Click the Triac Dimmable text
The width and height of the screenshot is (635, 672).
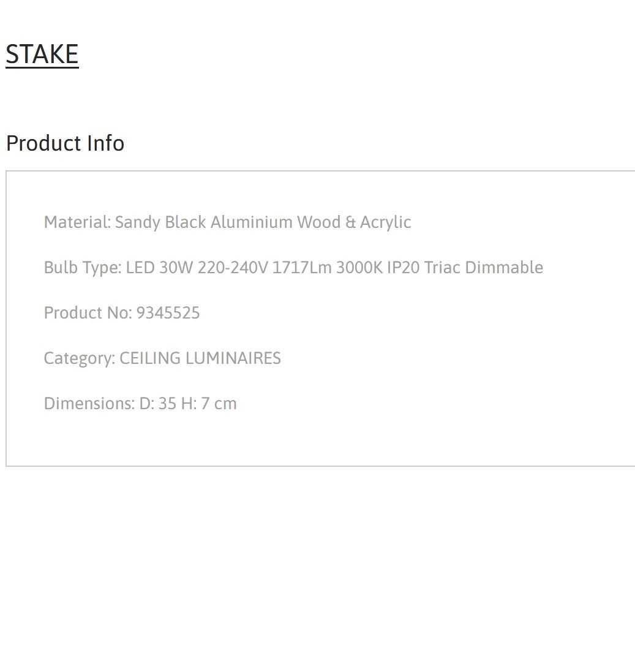[484, 268]
